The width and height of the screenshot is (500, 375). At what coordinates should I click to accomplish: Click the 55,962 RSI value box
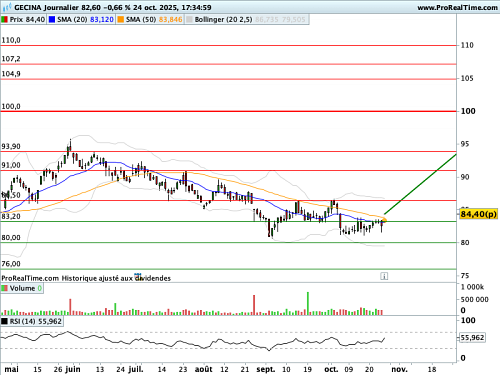(472, 338)
